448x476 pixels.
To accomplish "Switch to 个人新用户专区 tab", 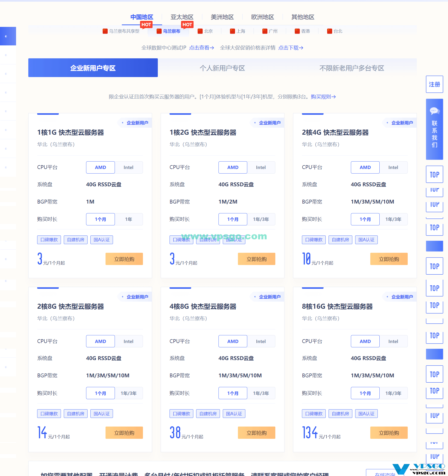I will (222, 68).
